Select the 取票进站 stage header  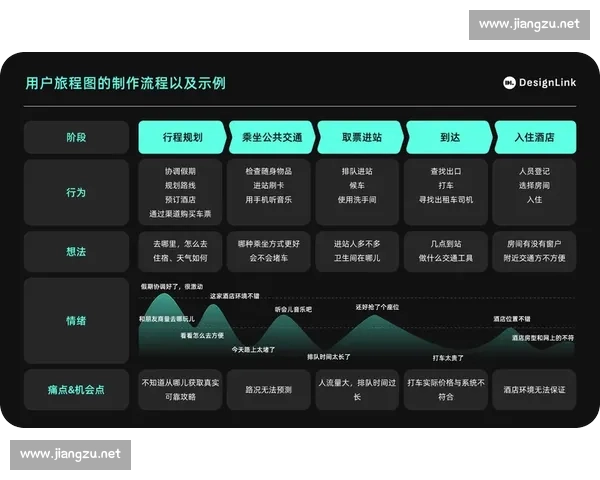coord(361,137)
